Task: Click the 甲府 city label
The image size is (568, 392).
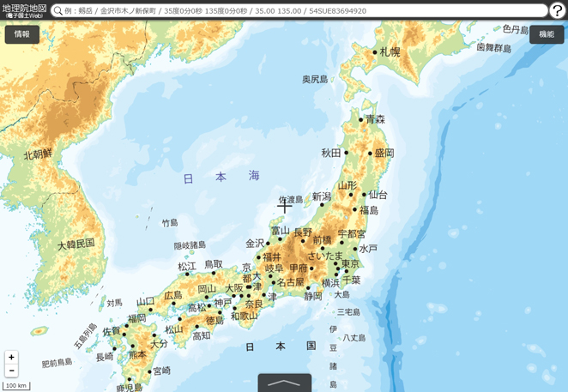Action: [x=298, y=268]
